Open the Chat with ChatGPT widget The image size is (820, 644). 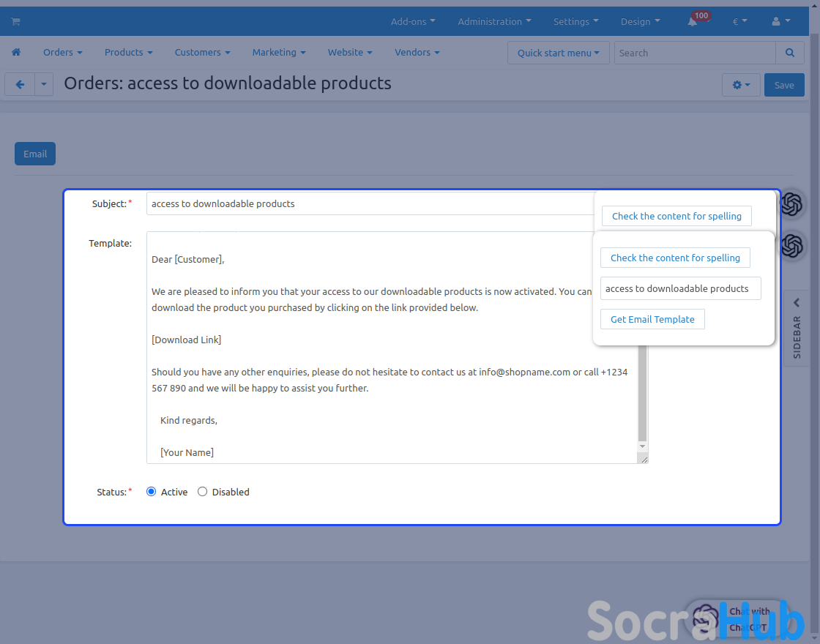pos(736,619)
